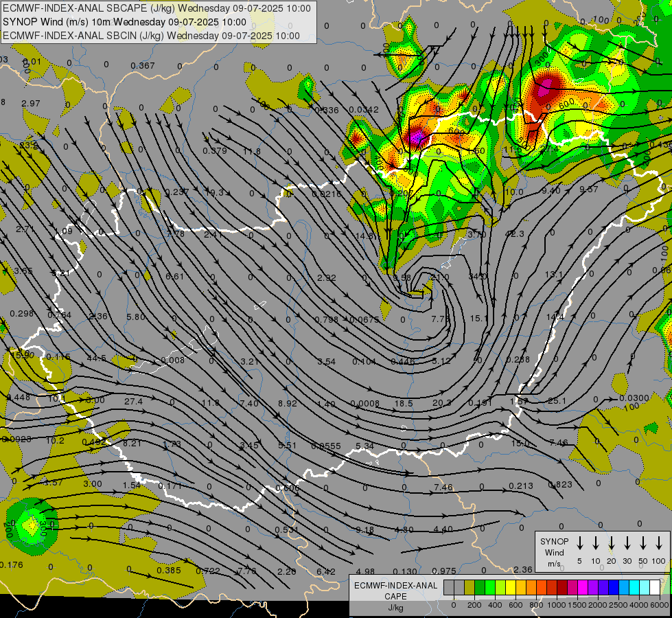Click the 0.0300 value on the map
The width and height of the screenshot is (672, 618).
634,398
